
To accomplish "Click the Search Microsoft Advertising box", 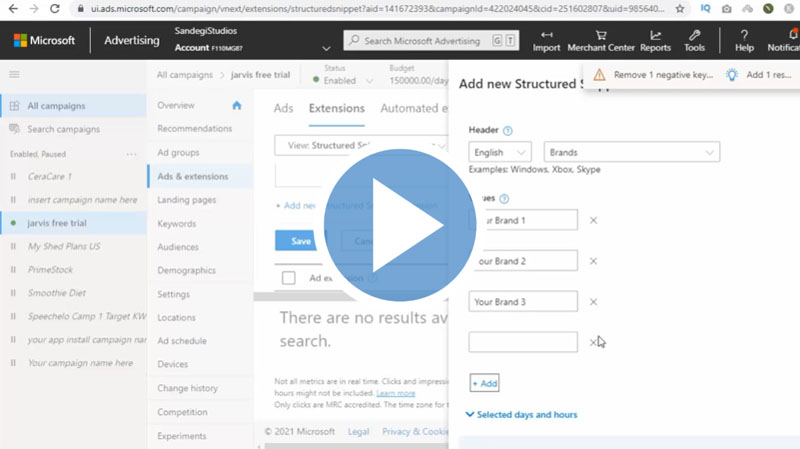I will click(431, 40).
